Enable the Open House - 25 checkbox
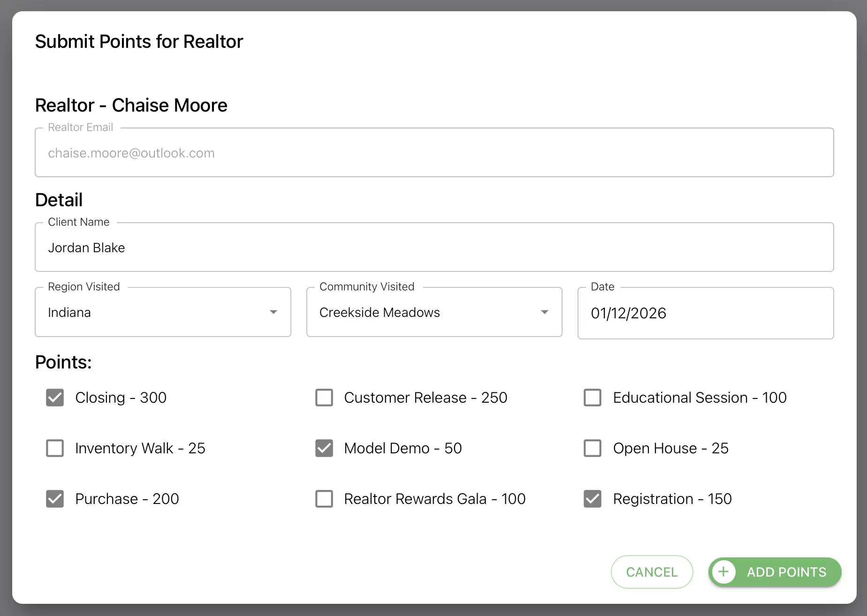 (593, 448)
